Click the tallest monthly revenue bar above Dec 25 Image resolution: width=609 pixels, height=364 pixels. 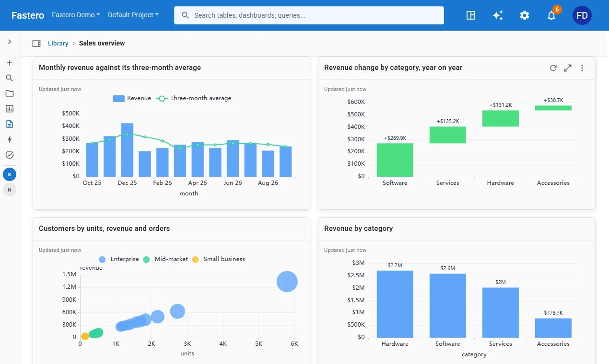[127, 150]
